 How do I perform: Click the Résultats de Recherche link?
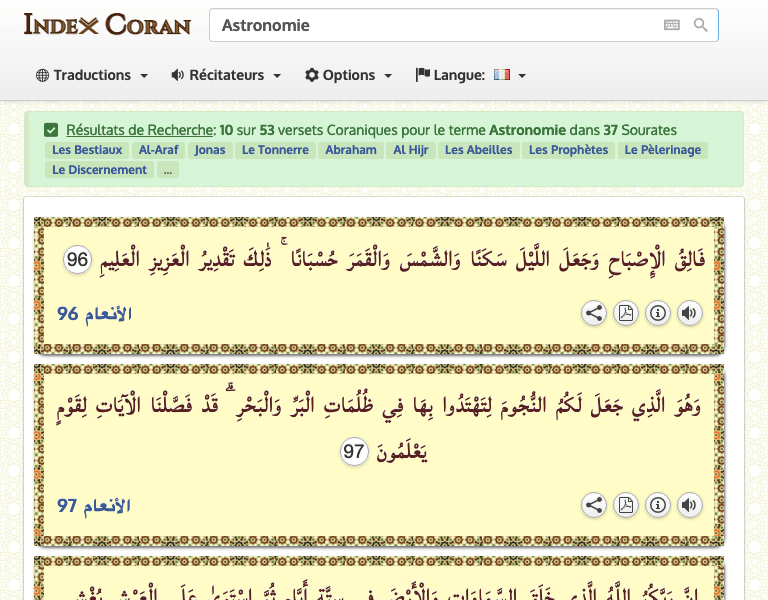(x=140, y=130)
